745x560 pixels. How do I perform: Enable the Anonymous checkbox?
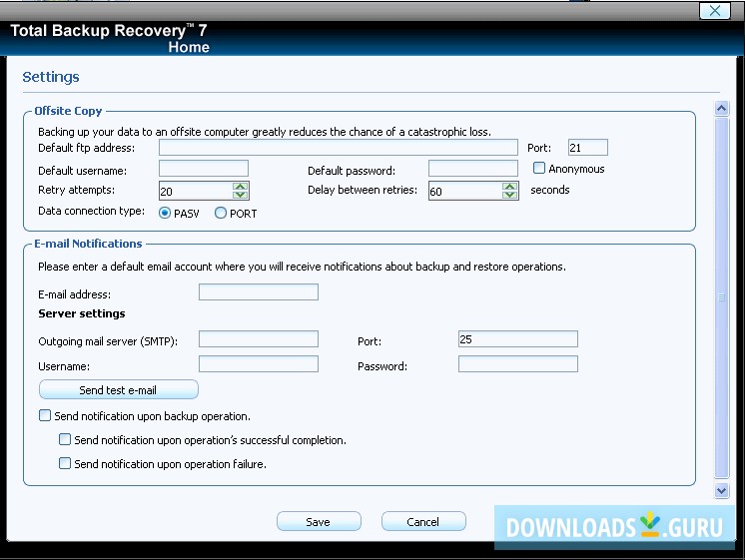click(539, 168)
